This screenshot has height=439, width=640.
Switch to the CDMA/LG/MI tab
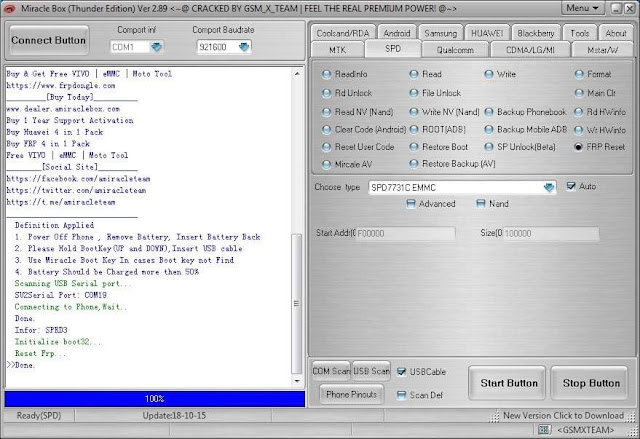coord(530,50)
